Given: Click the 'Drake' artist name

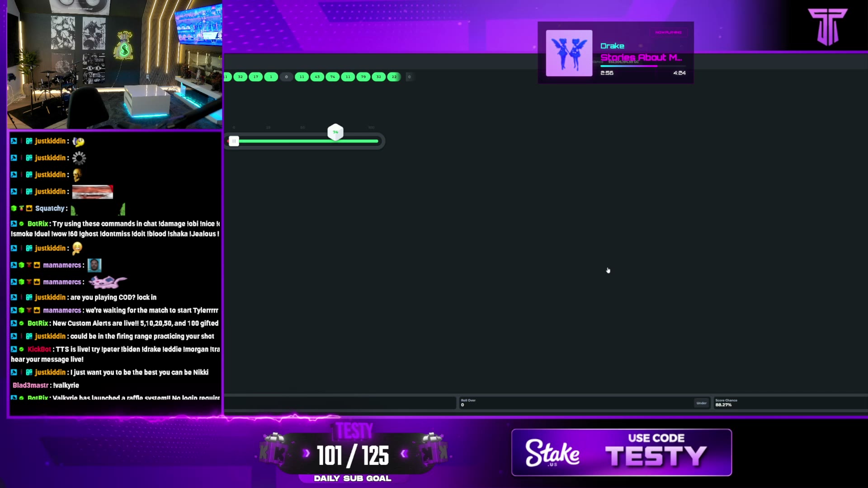Looking at the screenshot, I should tap(613, 46).
